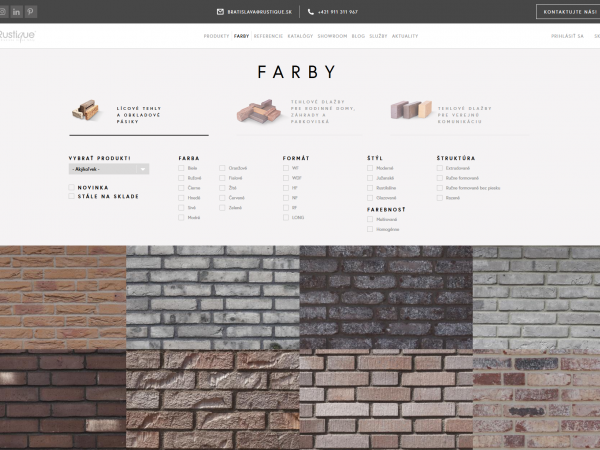Tick the Novinka checkbox
The width and height of the screenshot is (600, 450).
tap(73, 187)
